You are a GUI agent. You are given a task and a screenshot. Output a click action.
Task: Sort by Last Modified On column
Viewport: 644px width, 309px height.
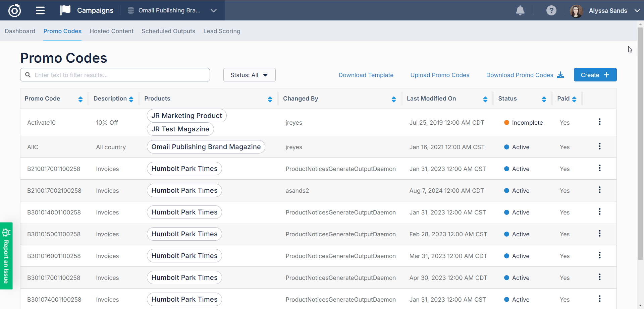pos(485,99)
